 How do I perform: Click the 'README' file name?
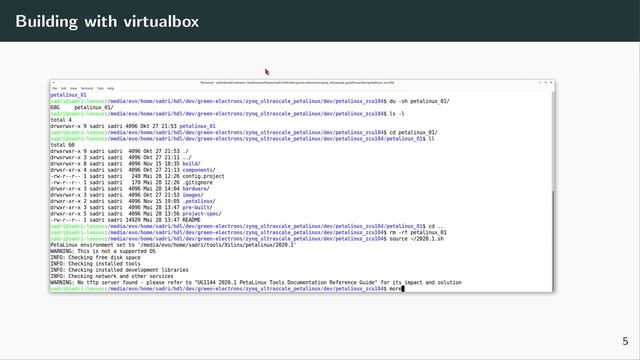[x=191, y=220]
